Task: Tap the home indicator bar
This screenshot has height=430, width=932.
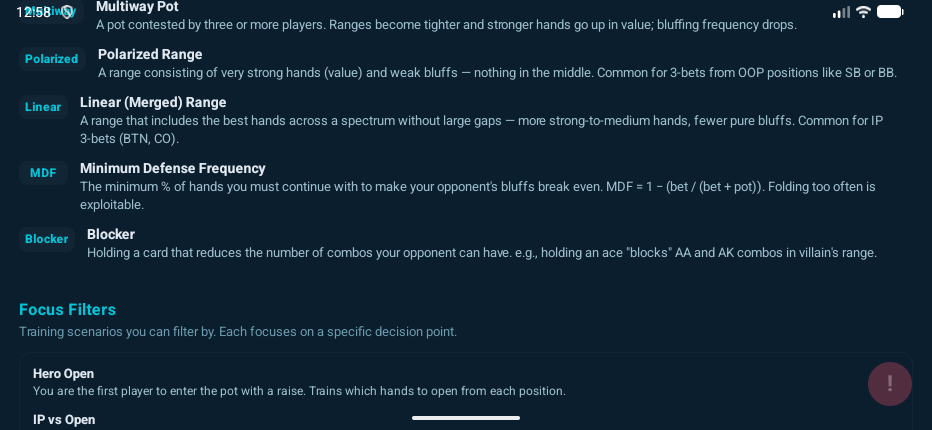Action: click(x=466, y=418)
